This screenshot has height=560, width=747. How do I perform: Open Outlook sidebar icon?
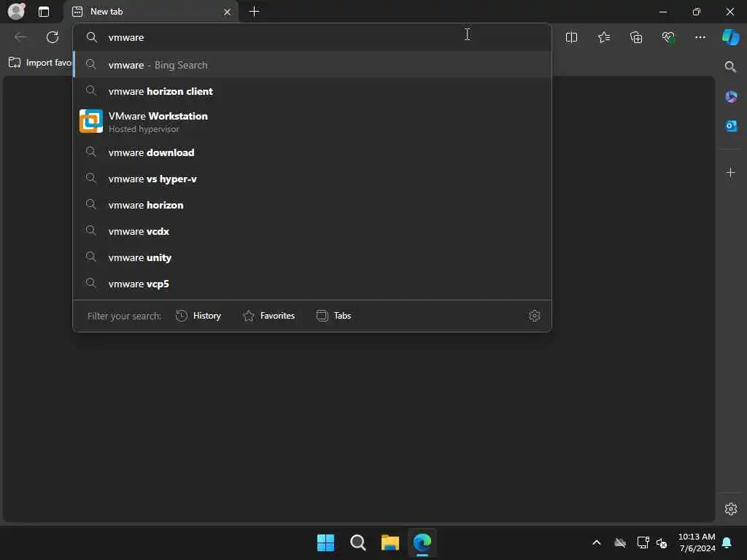click(731, 125)
